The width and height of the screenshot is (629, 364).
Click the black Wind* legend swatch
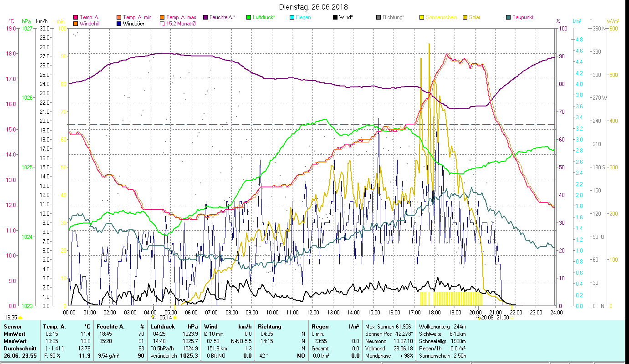coord(335,17)
